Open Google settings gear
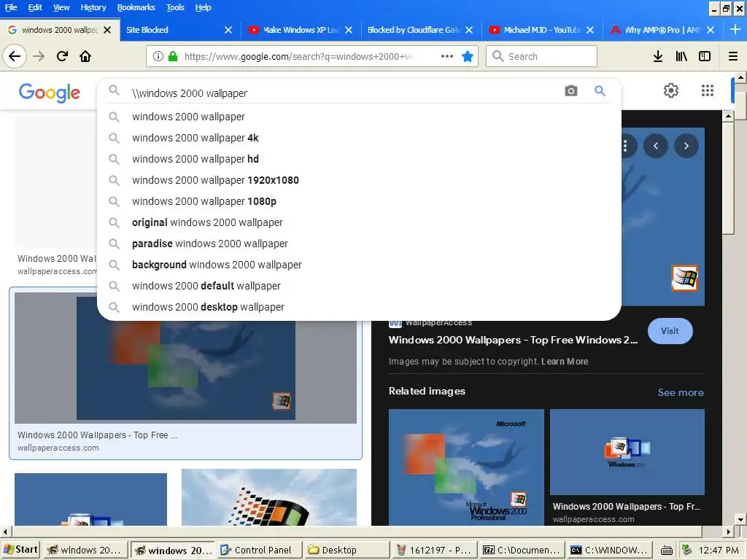The image size is (747, 560). (x=671, y=90)
